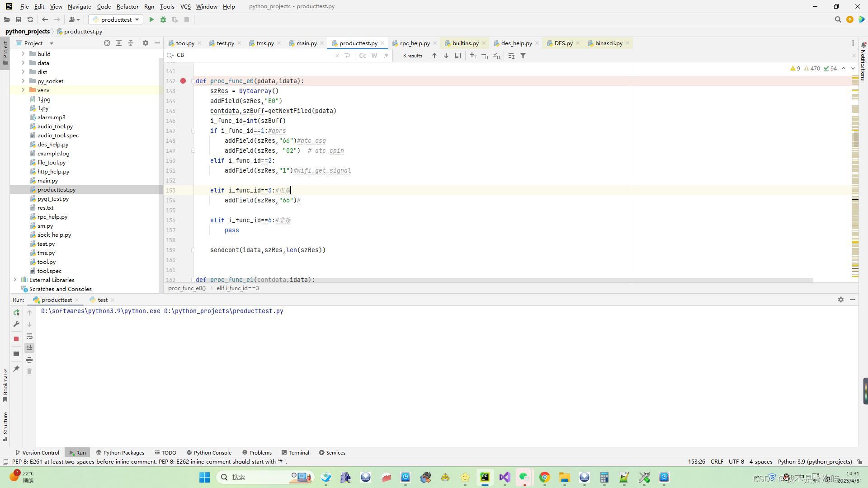Viewport: 868px width, 488px height.
Task: Open the Navigate menu
Action: [80, 6]
